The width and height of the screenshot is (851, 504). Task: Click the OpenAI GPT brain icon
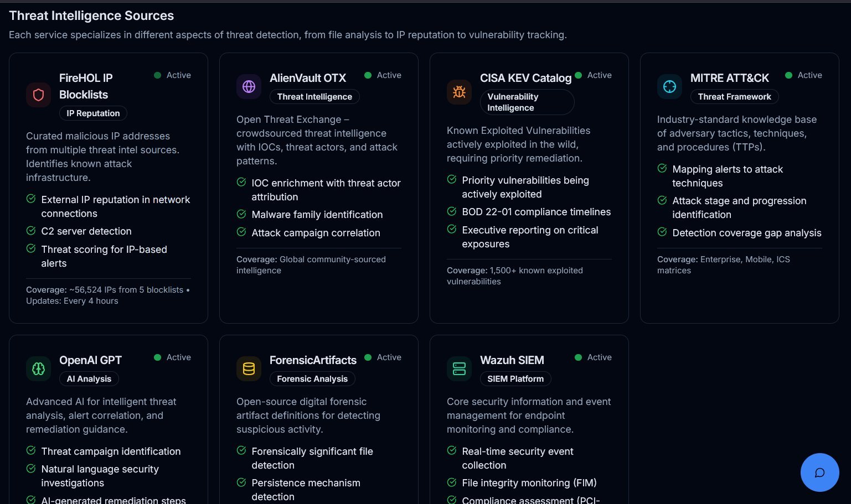38,368
